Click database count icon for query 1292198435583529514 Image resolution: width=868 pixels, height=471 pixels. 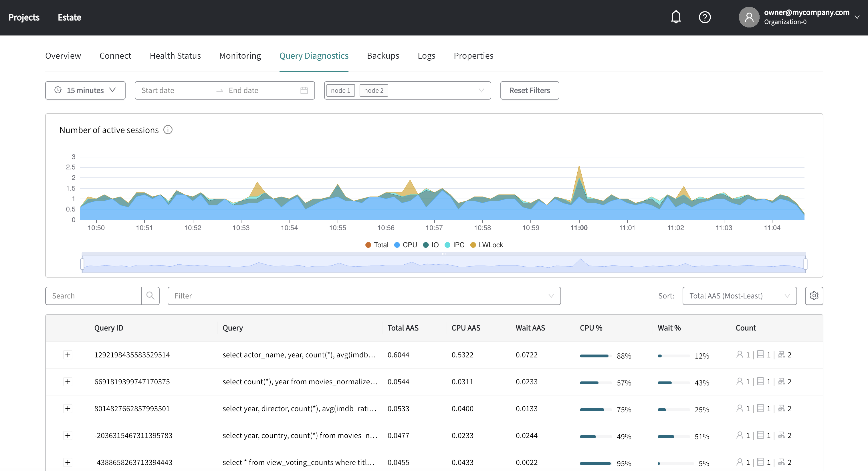click(x=760, y=355)
